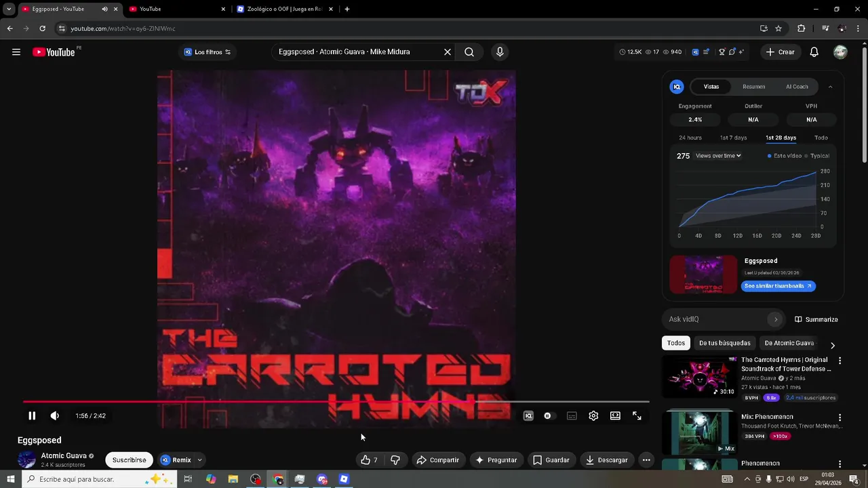Open more actions three-dot menu
Image resolution: width=868 pixels, height=488 pixels.
[646, 460]
